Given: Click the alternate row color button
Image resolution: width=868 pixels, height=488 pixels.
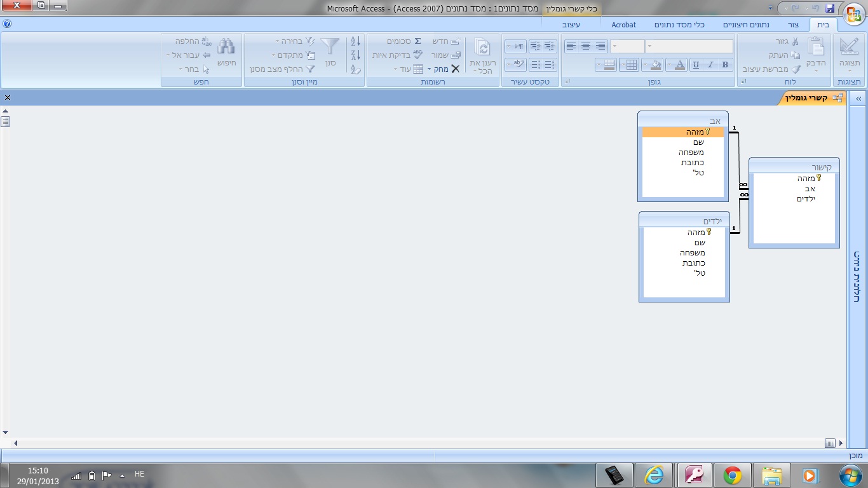Looking at the screenshot, I should (x=609, y=65).
